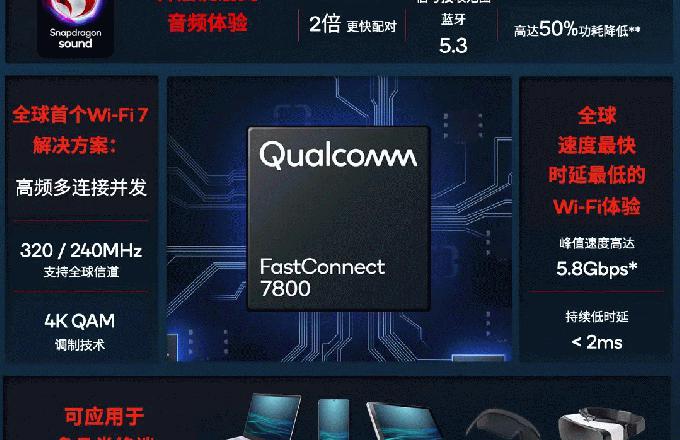Click the 高达50%功耗降低 text
The image size is (680, 440).
pos(577,29)
